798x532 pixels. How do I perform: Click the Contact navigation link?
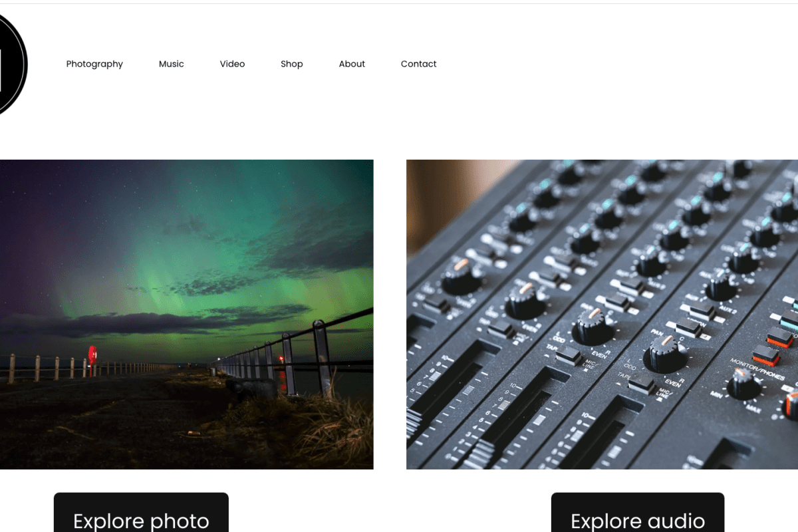coord(418,64)
